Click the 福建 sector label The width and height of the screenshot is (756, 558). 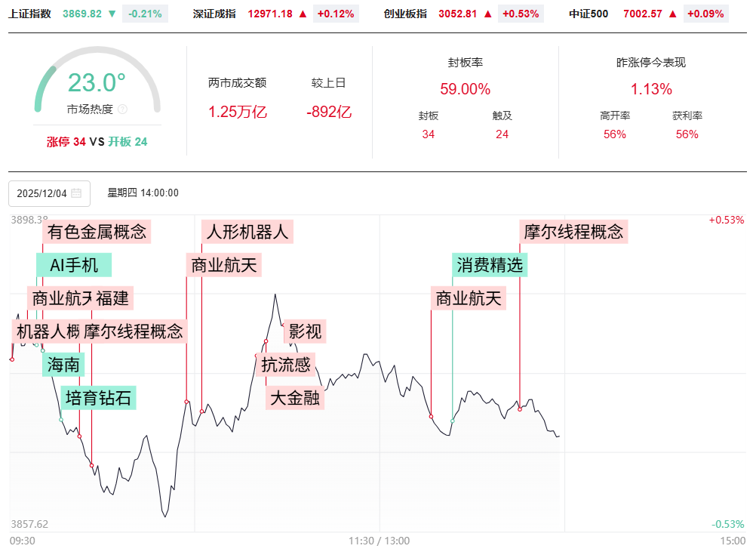point(112,297)
